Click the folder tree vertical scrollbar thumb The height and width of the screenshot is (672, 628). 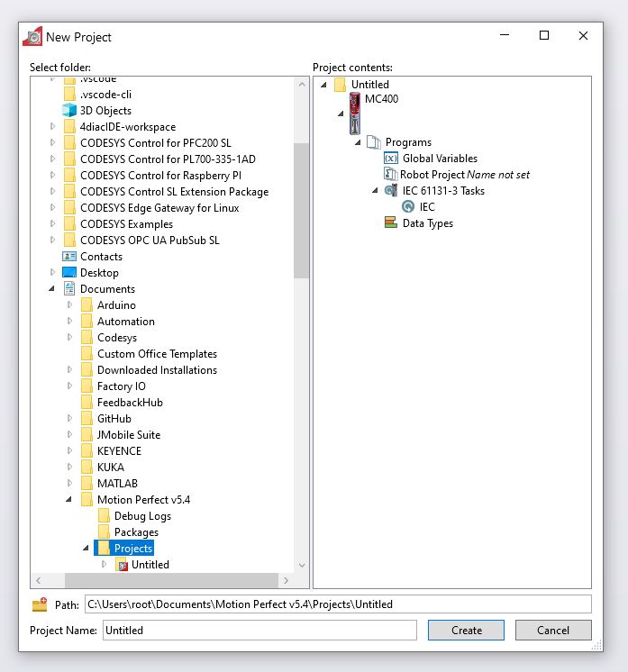coord(301,211)
